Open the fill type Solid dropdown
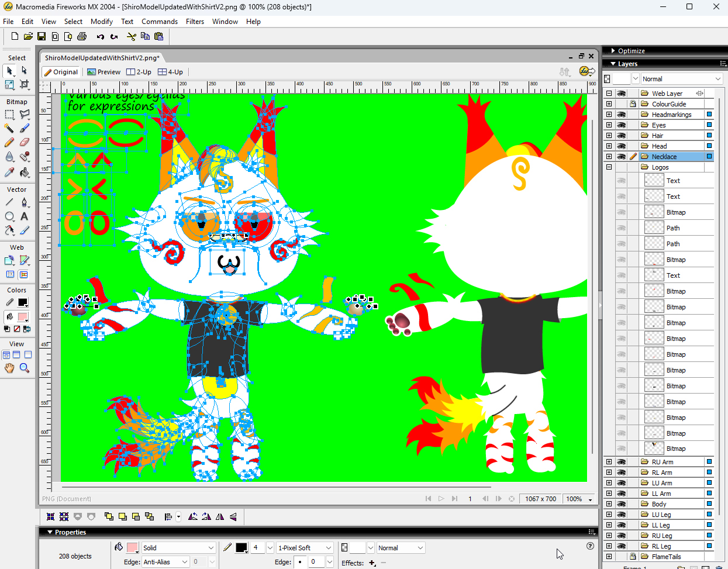This screenshot has width=728, height=569. point(211,548)
